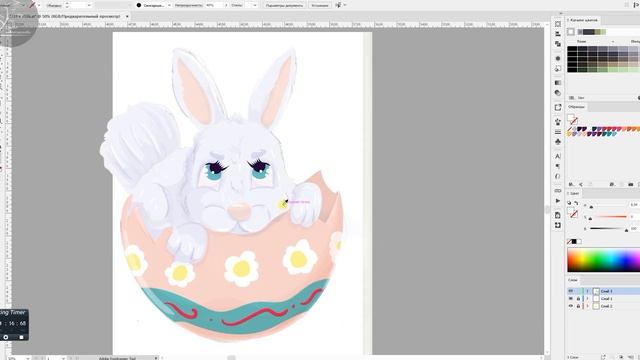Image resolution: width=640 pixels, height=360 pixels.
Task: Unlock layer Слой 1 via lock icon
Action: coord(578,298)
